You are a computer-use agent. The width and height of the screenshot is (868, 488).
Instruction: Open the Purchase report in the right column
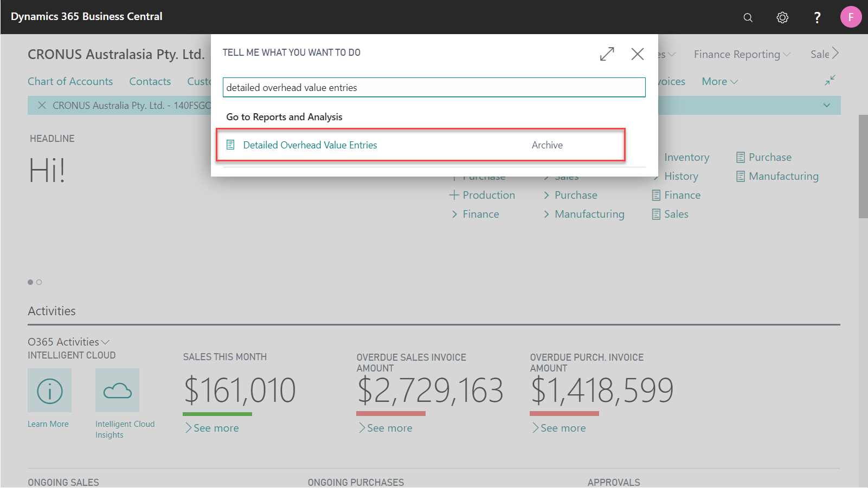tap(764, 157)
